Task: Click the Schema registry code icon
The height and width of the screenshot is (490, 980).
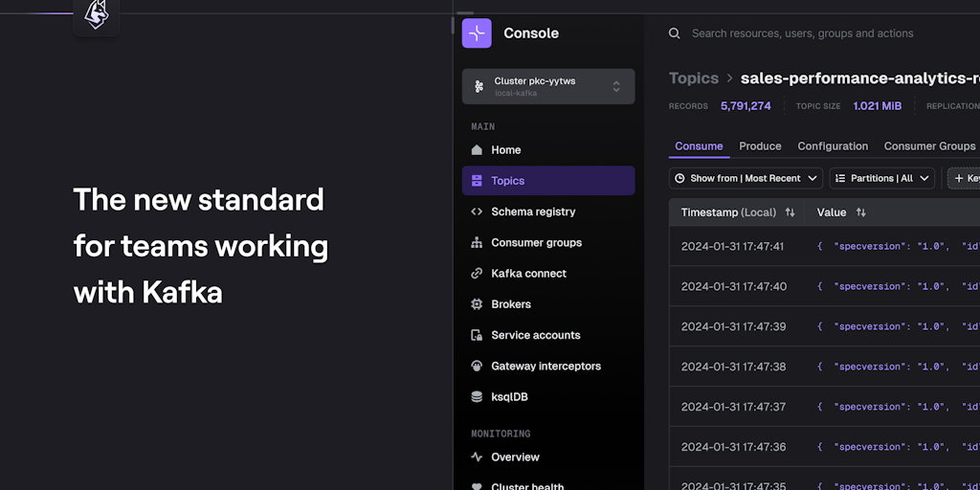Action: 477,212
